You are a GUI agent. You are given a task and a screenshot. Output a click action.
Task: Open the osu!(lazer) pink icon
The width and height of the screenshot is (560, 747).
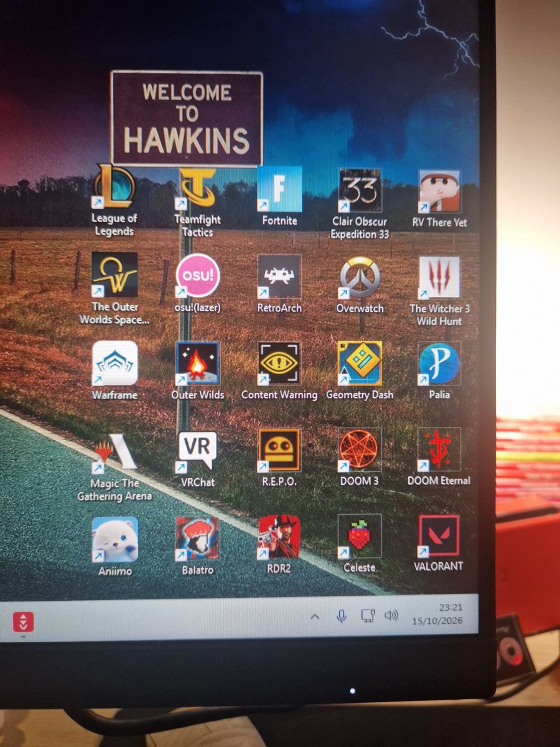pyautogui.click(x=198, y=275)
